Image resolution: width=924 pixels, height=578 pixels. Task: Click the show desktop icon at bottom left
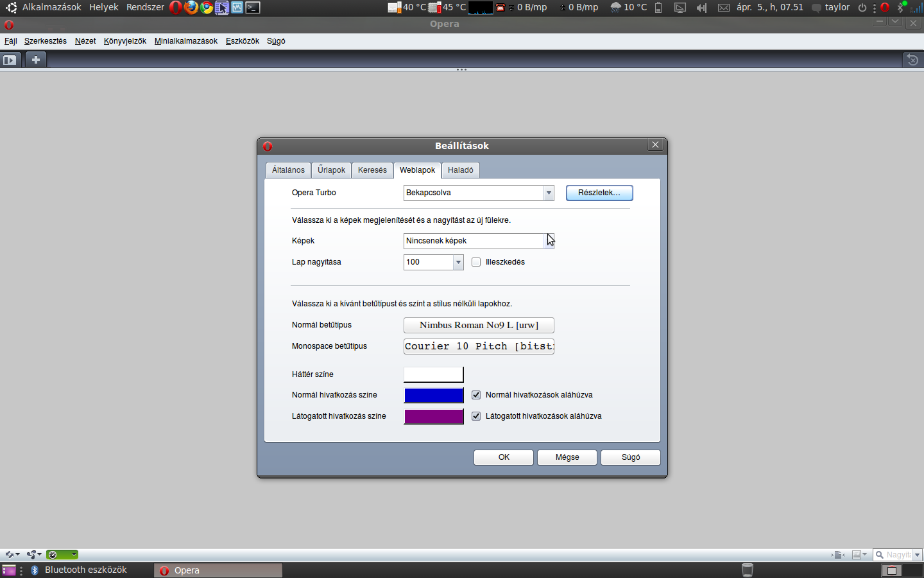9,570
